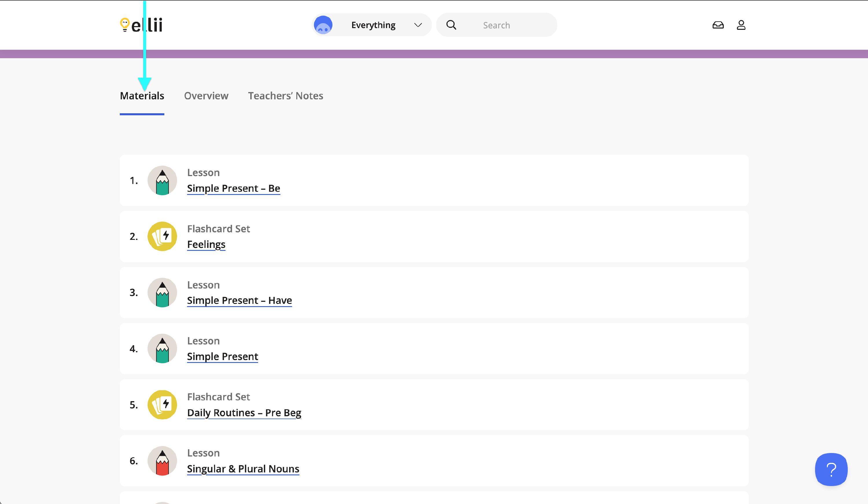Expand the Everything filter dropdown
This screenshot has width=868, height=504.
point(373,25)
